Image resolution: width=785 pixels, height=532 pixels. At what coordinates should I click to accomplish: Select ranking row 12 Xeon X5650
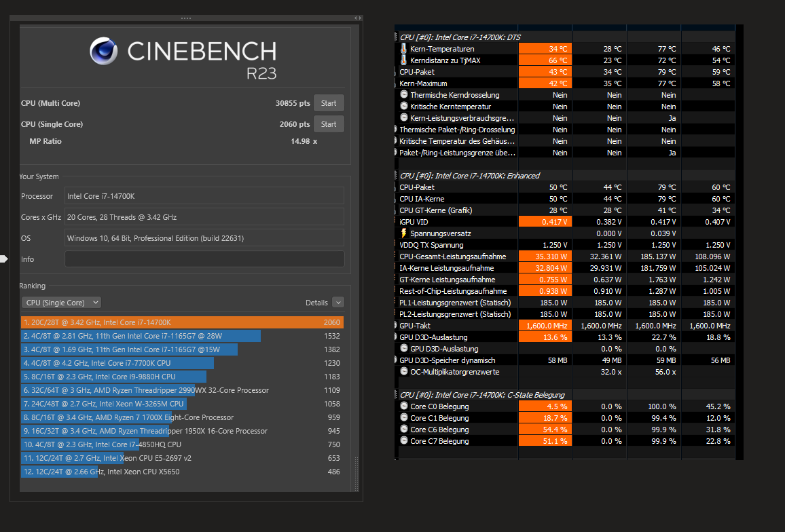182,471
